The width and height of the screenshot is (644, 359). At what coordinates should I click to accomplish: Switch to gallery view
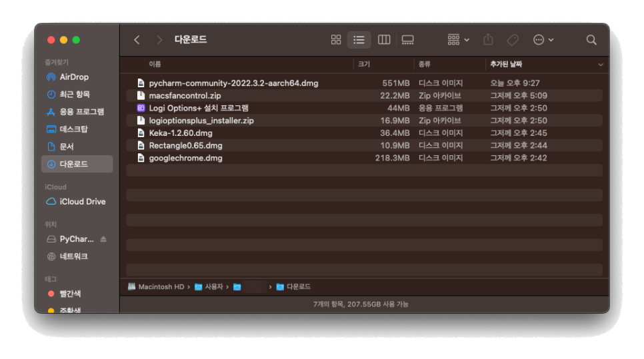tap(407, 40)
